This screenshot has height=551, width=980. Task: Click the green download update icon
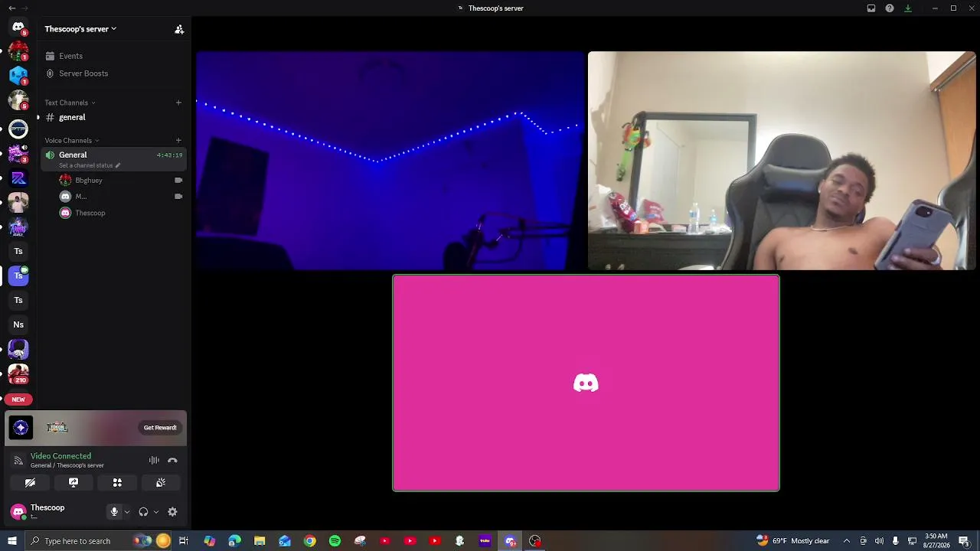[x=908, y=8]
